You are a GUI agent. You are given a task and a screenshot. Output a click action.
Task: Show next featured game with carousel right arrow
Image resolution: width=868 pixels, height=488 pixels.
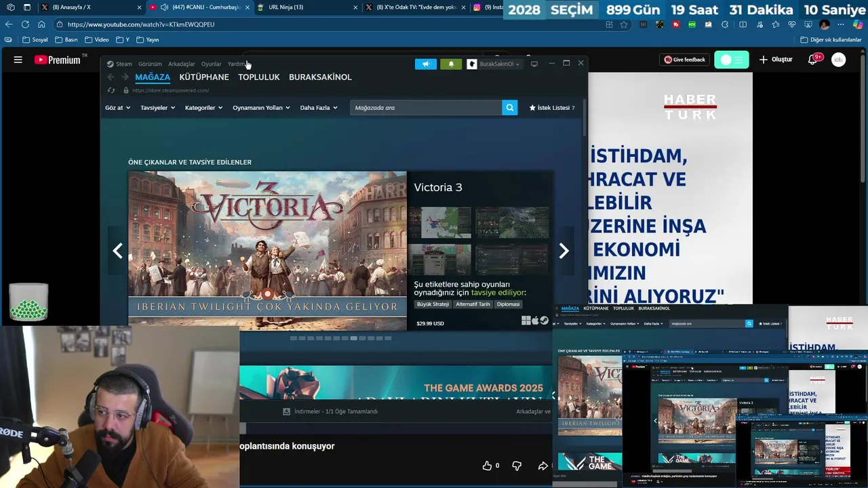pos(564,251)
